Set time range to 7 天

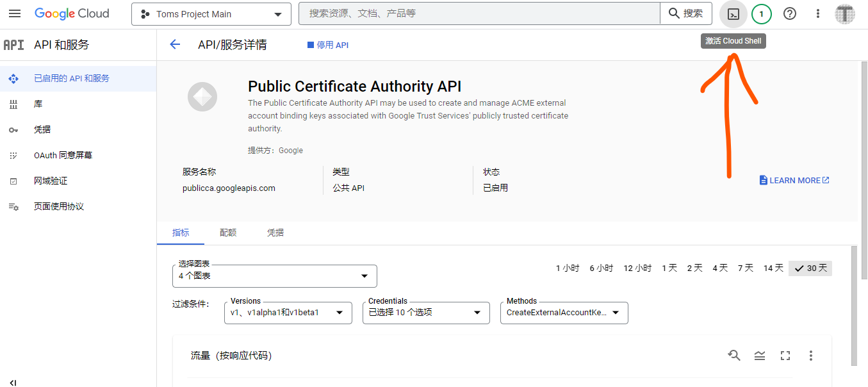point(746,268)
